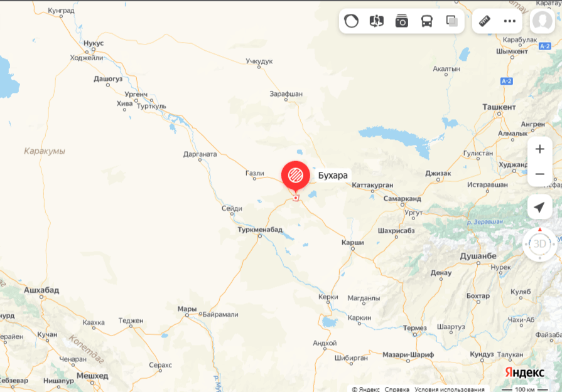Click the Ташкент city label

499,107
